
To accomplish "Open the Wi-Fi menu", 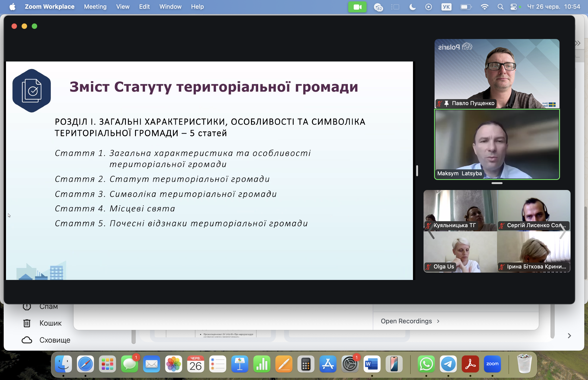I will coord(485,7).
